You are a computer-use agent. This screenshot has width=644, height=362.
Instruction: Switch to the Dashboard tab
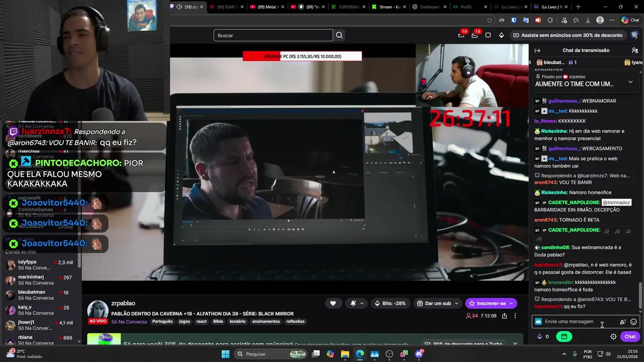[429, 7]
